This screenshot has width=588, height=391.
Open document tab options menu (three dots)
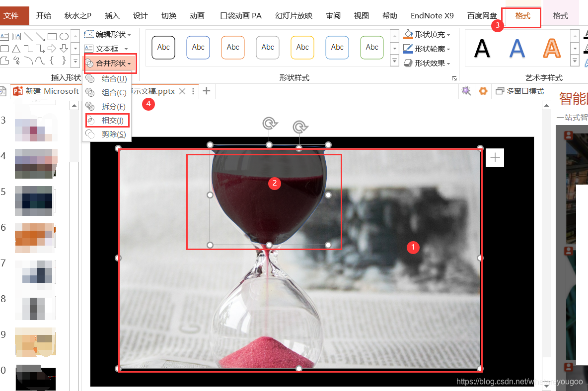(193, 91)
